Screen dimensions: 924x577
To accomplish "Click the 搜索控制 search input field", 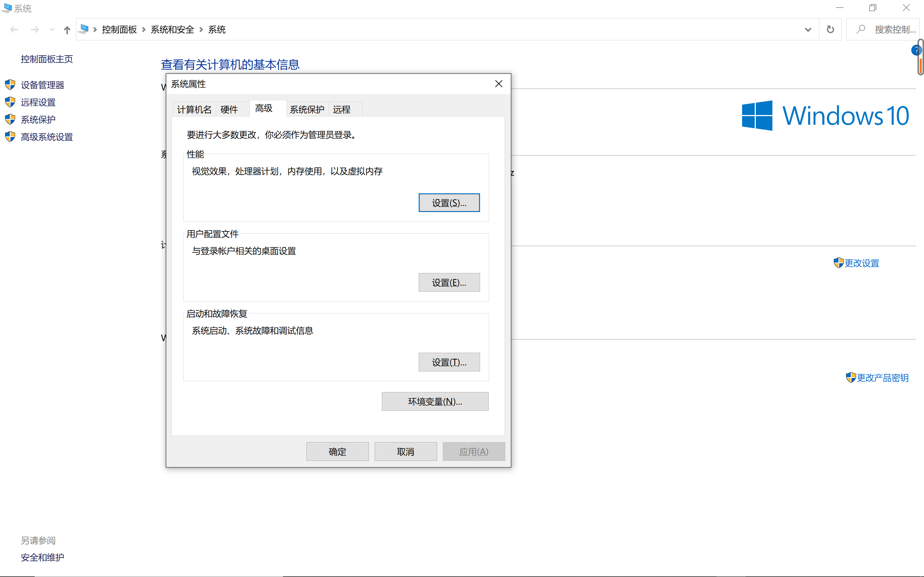I will 893,29.
